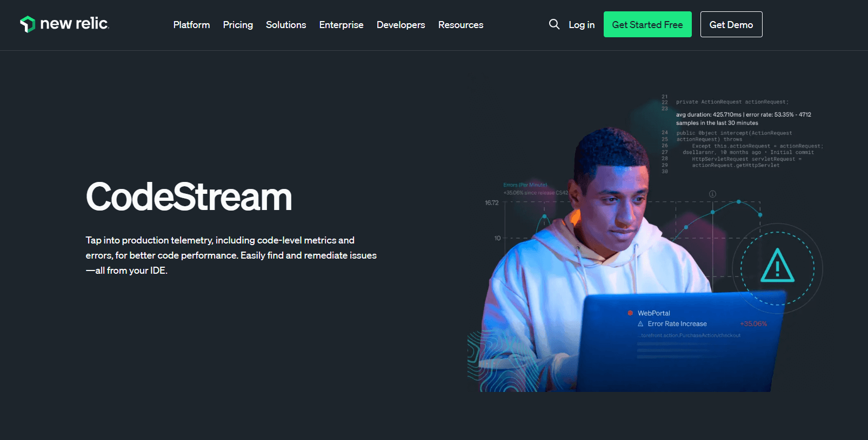The width and height of the screenshot is (868, 440).
Task: Click the 'Errors (Per Minute)' chart label
Action: (x=525, y=185)
